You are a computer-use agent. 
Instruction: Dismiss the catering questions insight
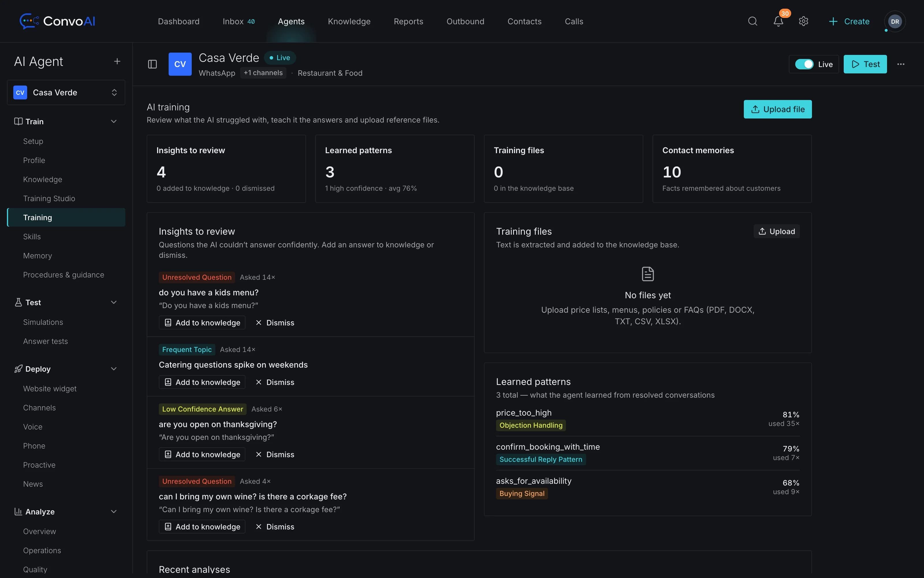[275, 382]
